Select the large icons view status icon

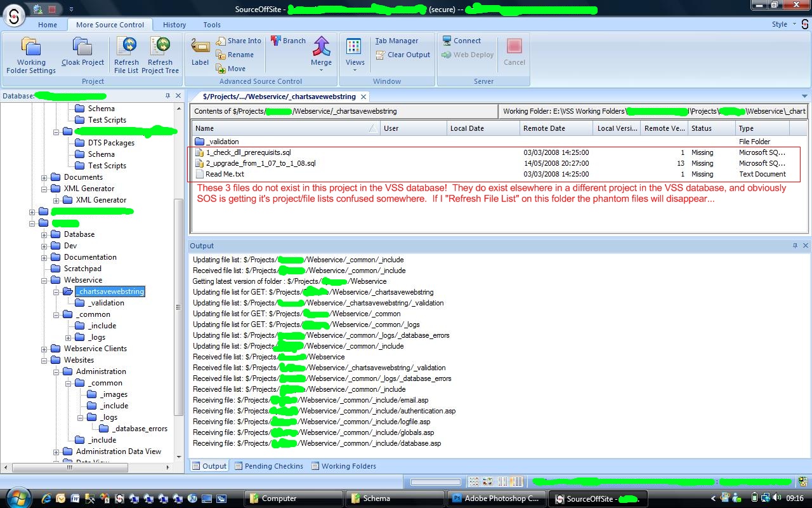474,482
